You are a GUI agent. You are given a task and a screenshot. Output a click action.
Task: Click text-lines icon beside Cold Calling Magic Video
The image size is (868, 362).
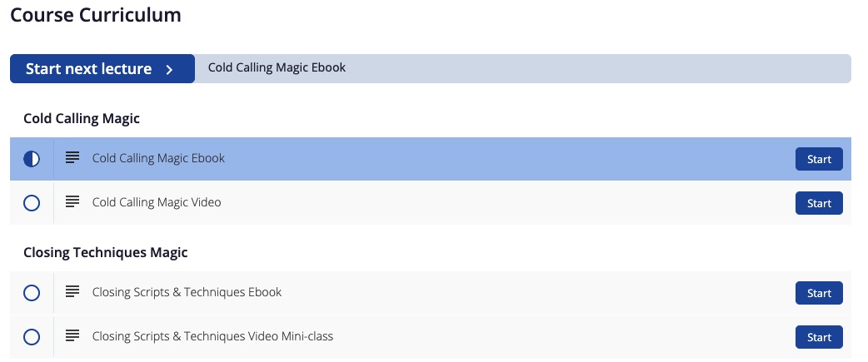[72, 201]
